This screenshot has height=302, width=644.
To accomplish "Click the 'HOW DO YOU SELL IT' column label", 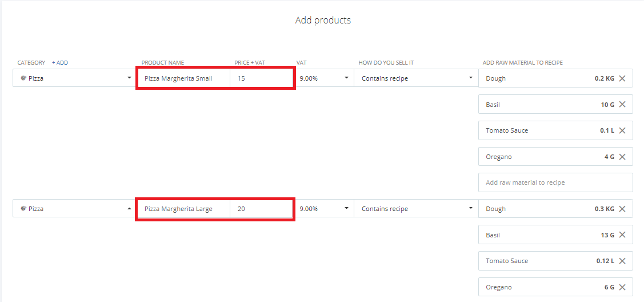I will point(385,62).
